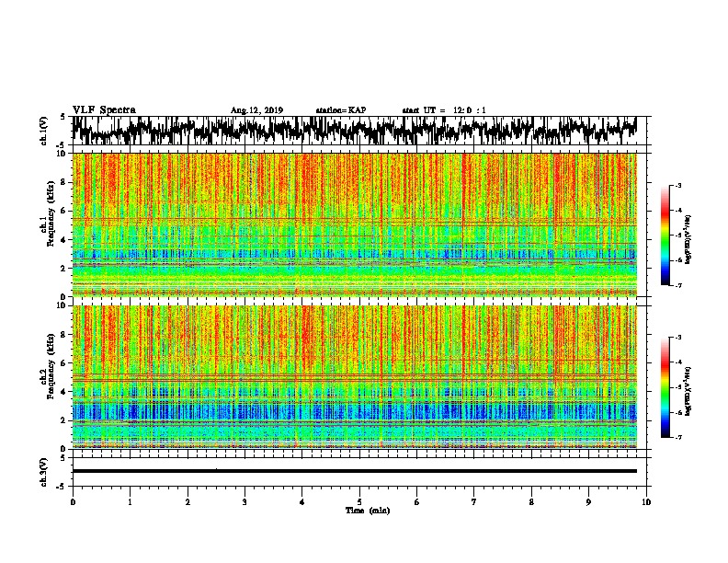Click the ch.1 colorbar log(PSD) unit label
Screen dimensions: 728x563
pyautogui.click(x=688, y=240)
